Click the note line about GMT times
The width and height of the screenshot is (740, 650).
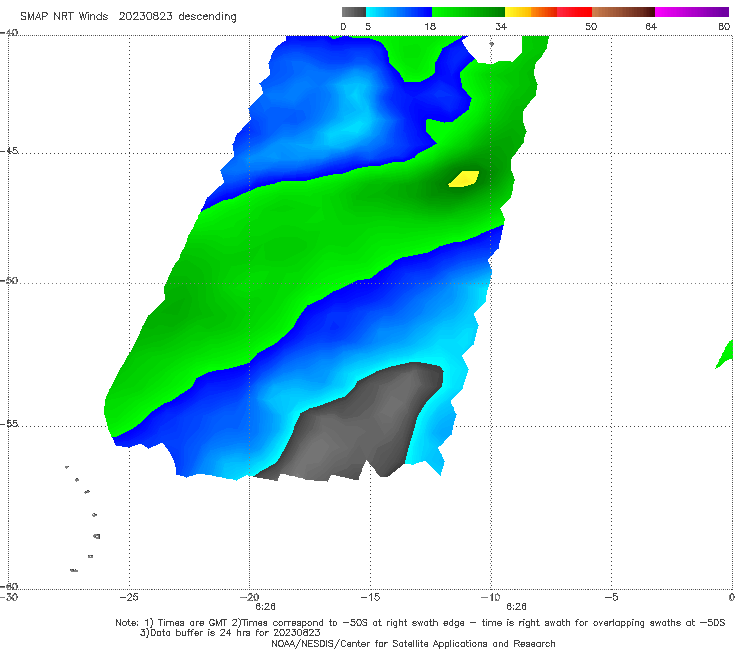tap(420, 623)
